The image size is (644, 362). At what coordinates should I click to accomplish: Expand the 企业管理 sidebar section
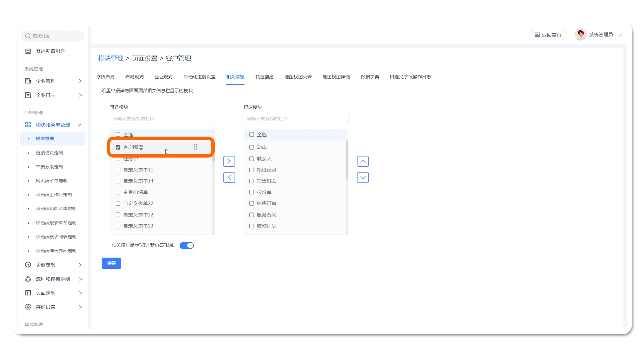click(80, 81)
